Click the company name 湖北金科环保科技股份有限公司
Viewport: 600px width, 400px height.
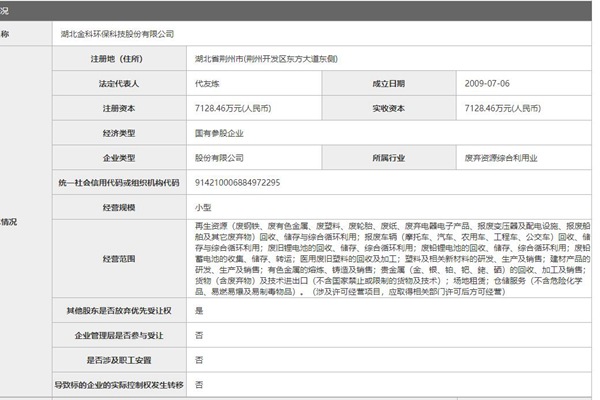(x=117, y=34)
